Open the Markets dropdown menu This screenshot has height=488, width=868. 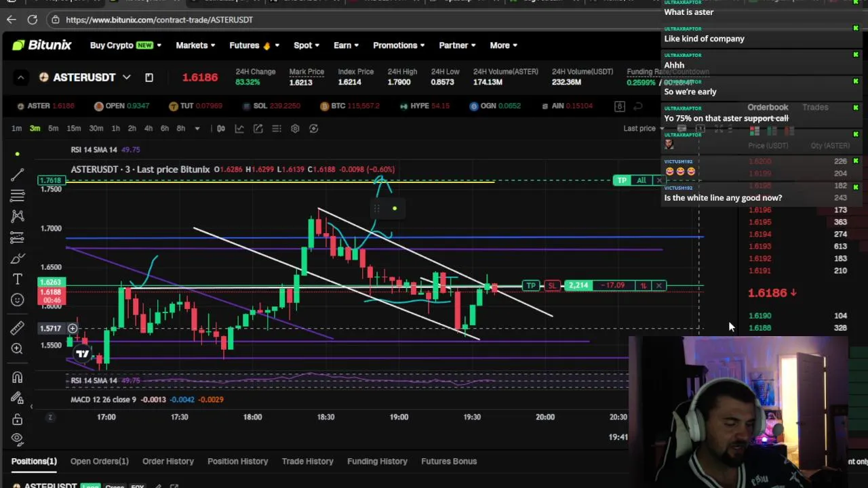pyautogui.click(x=195, y=45)
